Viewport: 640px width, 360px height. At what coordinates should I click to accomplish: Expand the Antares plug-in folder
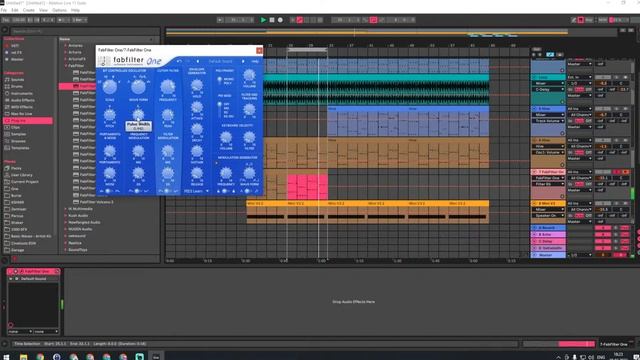65,45
